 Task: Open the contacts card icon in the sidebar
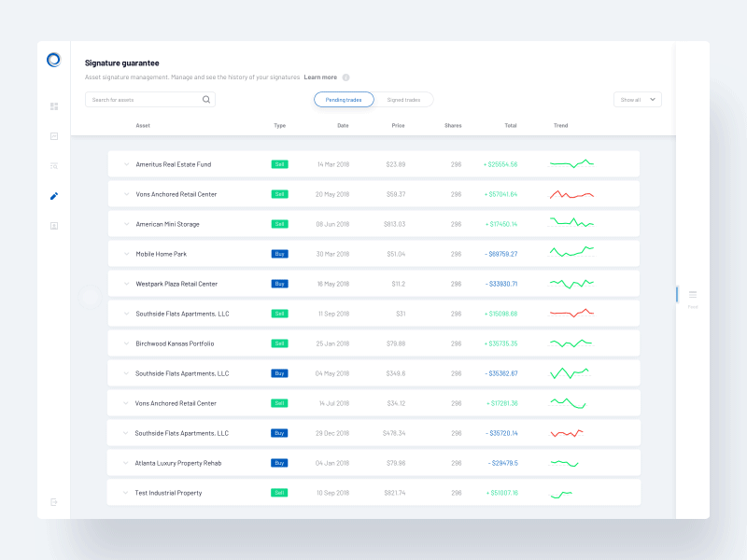pyautogui.click(x=53, y=226)
